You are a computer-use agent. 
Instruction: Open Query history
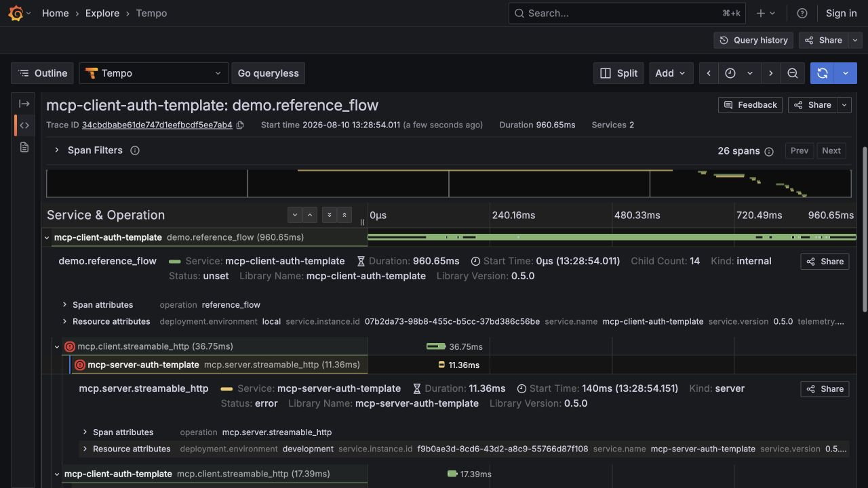(x=753, y=41)
